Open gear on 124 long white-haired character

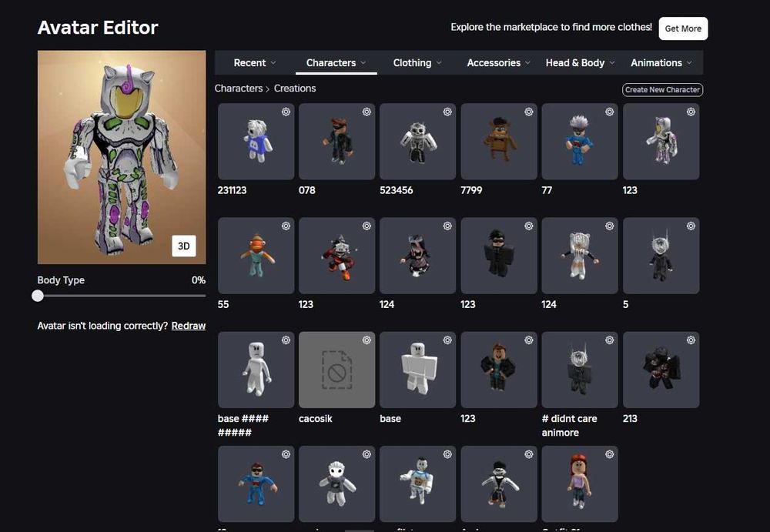(609, 226)
